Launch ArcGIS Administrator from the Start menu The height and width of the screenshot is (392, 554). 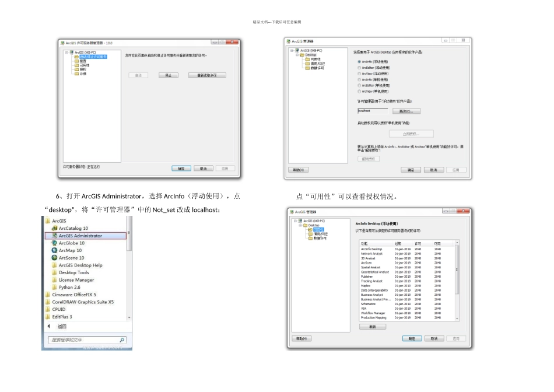86,236
